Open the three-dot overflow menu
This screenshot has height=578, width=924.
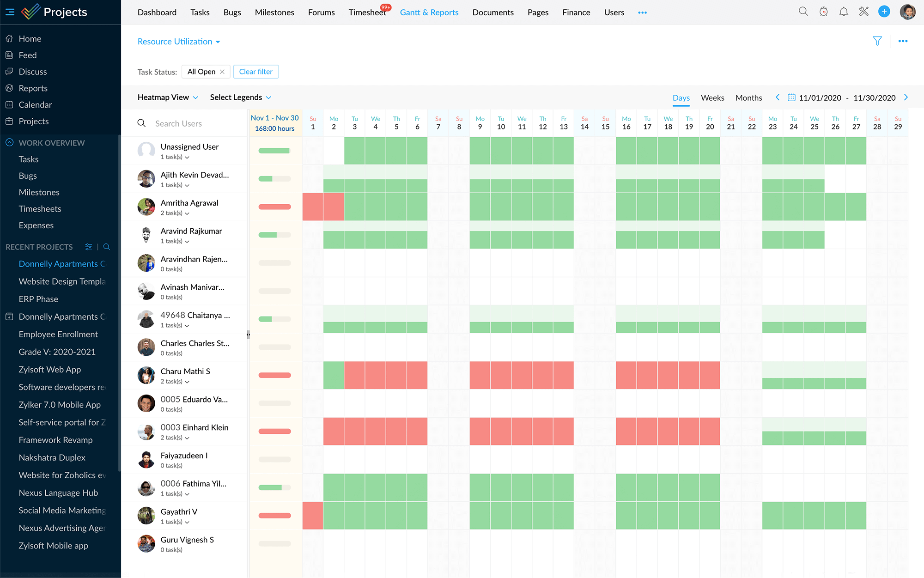click(903, 41)
